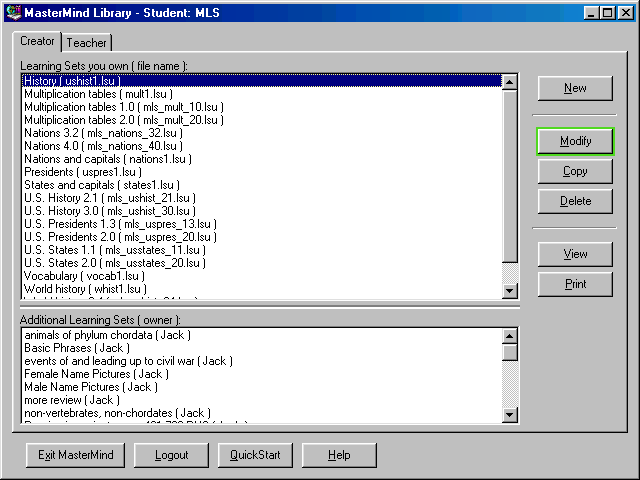Minimize the MasterMind Library window
The image size is (640, 480).
(x=591, y=13)
